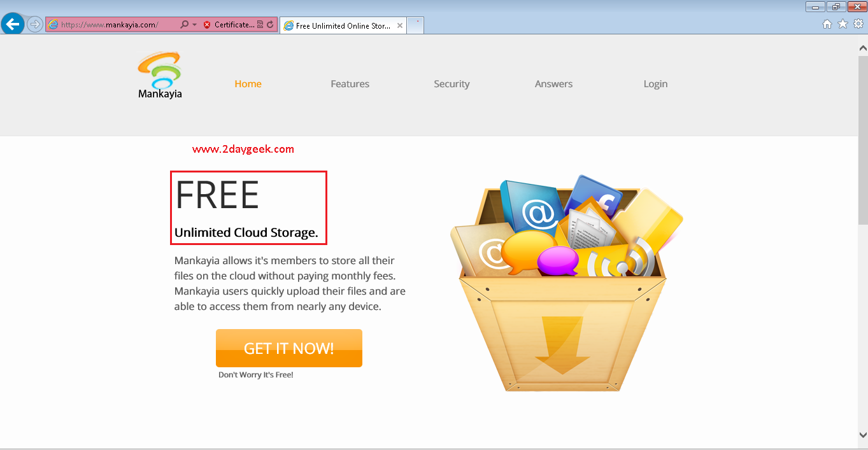Open the Login nav link
Image resolution: width=868 pixels, height=450 pixels.
click(x=655, y=84)
